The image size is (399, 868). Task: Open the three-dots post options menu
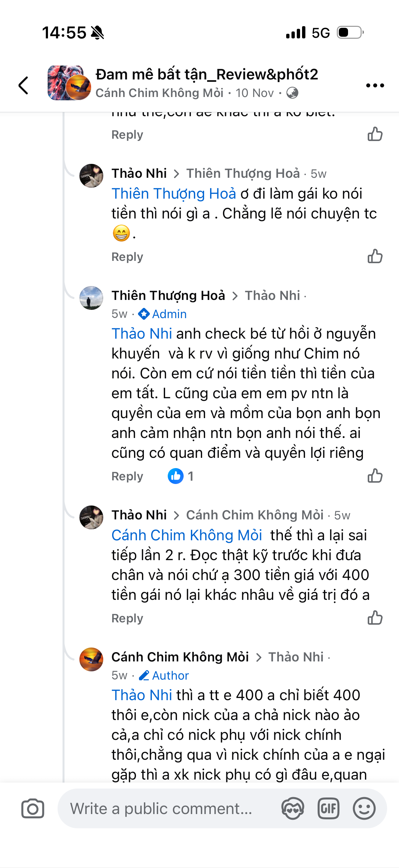[x=375, y=86]
